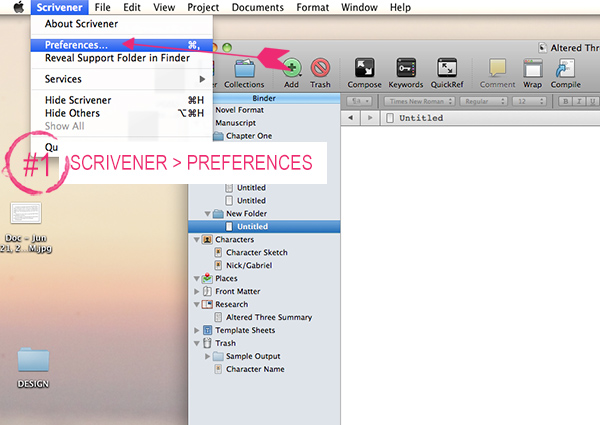Open the Times New Roman font dropdown
Image resolution: width=600 pixels, height=425 pixels.
(419, 101)
